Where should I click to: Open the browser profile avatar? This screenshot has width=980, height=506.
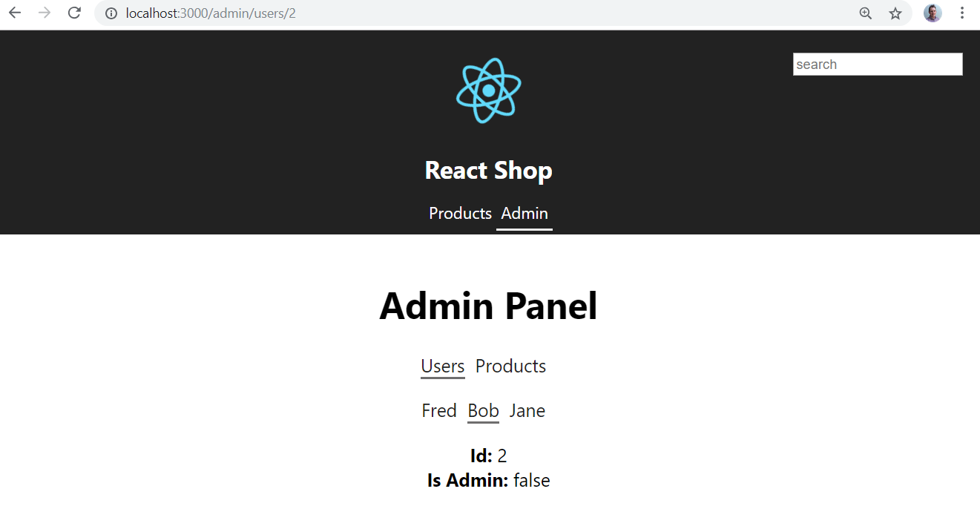933,13
